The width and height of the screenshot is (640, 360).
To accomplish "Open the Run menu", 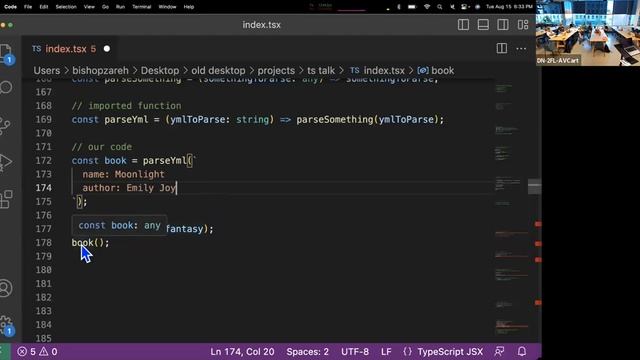I will [x=120, y=7].
